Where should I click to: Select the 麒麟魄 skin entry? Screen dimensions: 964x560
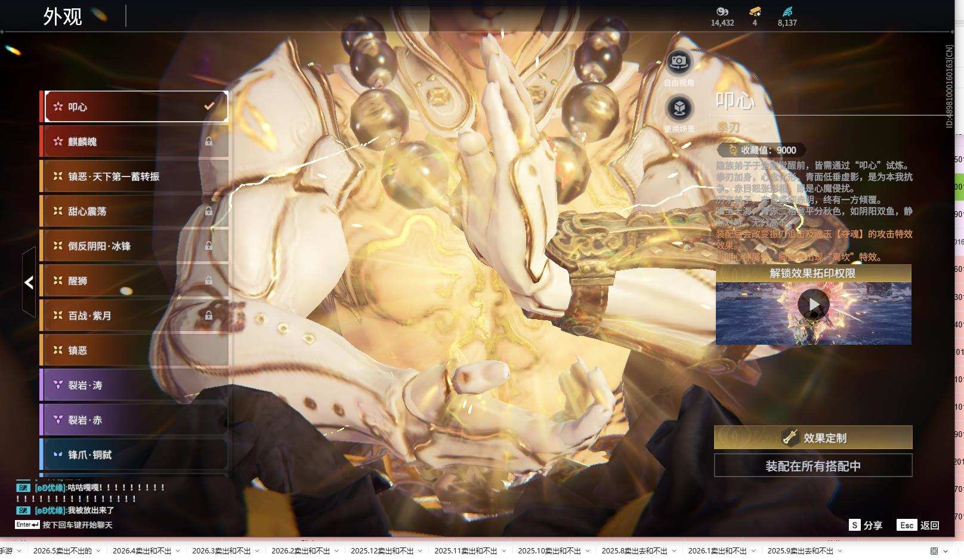pyautogui.click(x=134, y=141)
